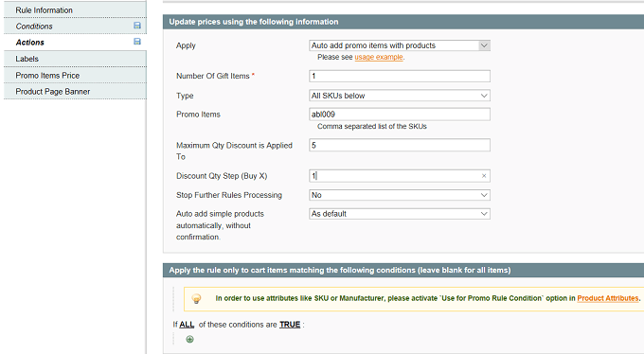Image resolution: width=644 pixels, height=354 pixels.
Task: Click the ALL condition aggregator link
Action: (x=187, y=325)
